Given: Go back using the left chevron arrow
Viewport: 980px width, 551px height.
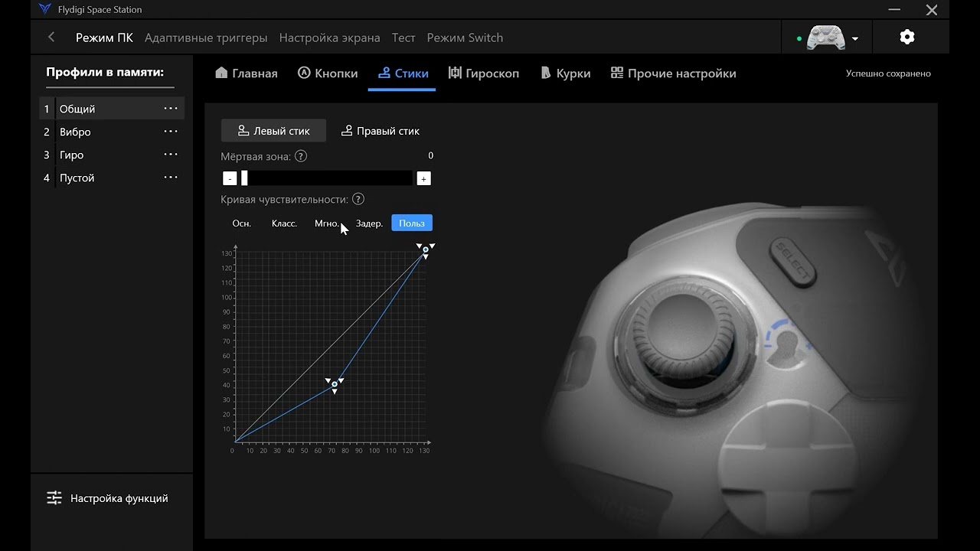Looking at the screenshot, I should click(51, 37).
